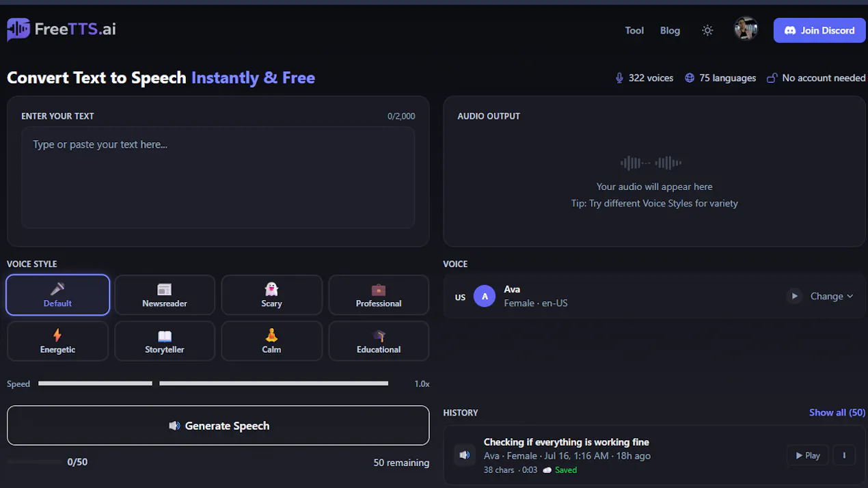The width and height of the screenshot is (868, 488).
Task: Click the Join Discord button
Action: (x=819, y=30)
